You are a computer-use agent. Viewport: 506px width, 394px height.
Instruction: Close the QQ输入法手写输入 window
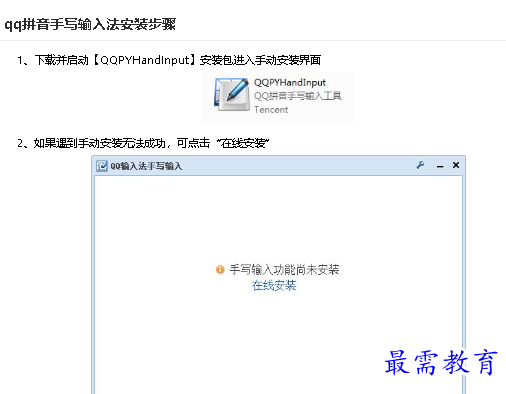[x=456, y=165]
